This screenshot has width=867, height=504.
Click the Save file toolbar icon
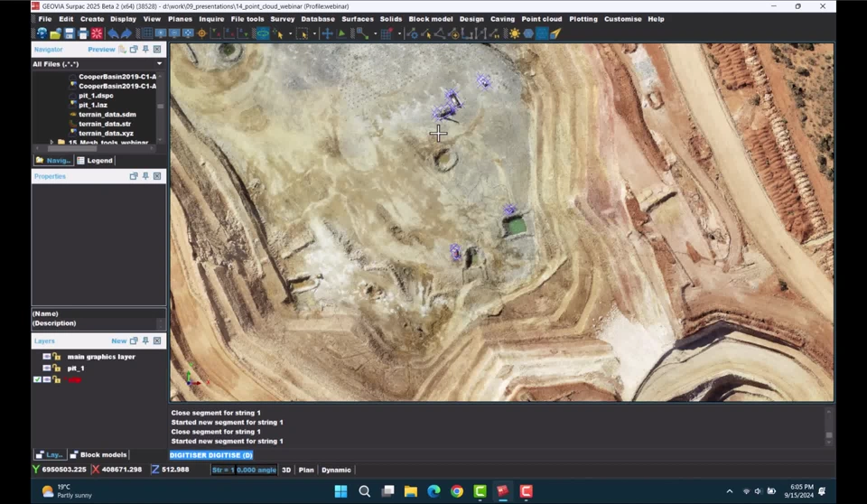point(69,33)
